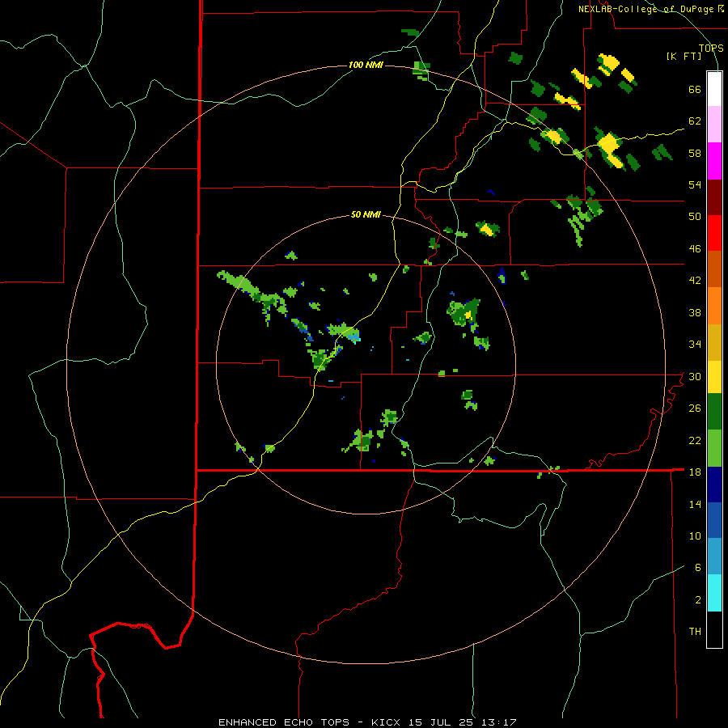
Task: Choose the navy blue legend swatch
Action: tap(714, 485)
